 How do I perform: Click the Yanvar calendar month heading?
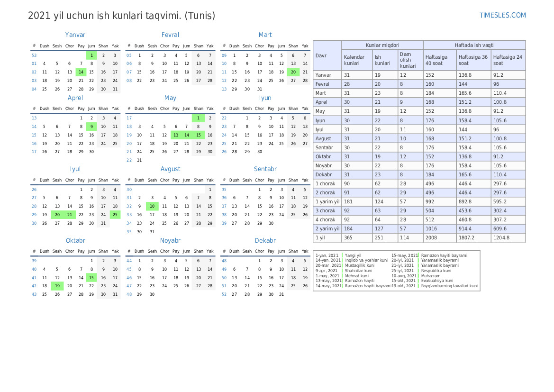point(75,35)
